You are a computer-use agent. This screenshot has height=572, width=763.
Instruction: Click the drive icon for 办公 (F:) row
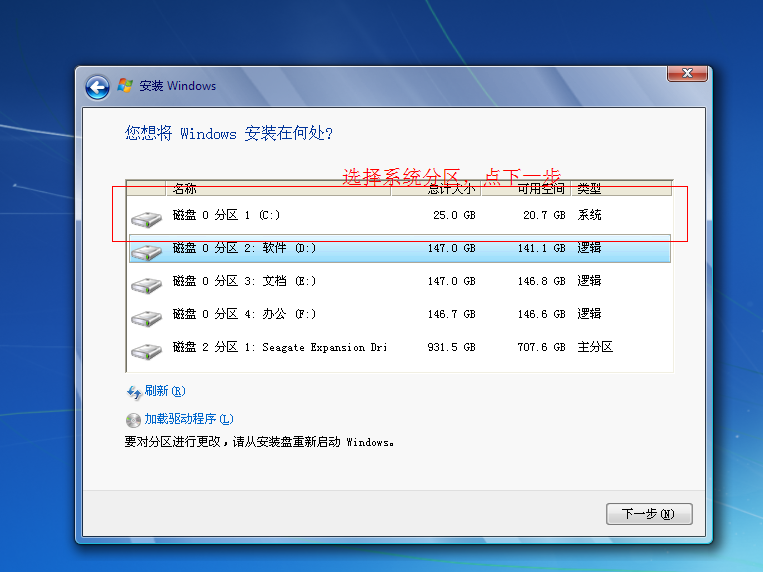pyautogui.click(x=146, y=318)
